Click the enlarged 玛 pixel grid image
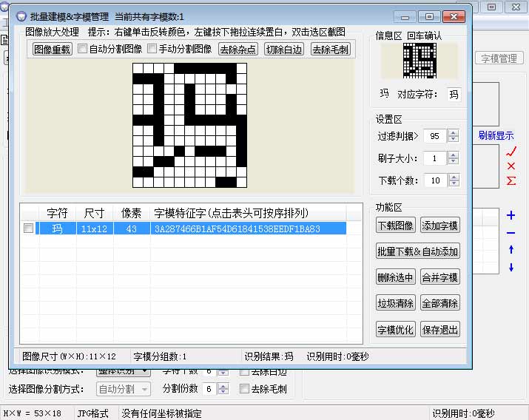 [x=189, y=125]
